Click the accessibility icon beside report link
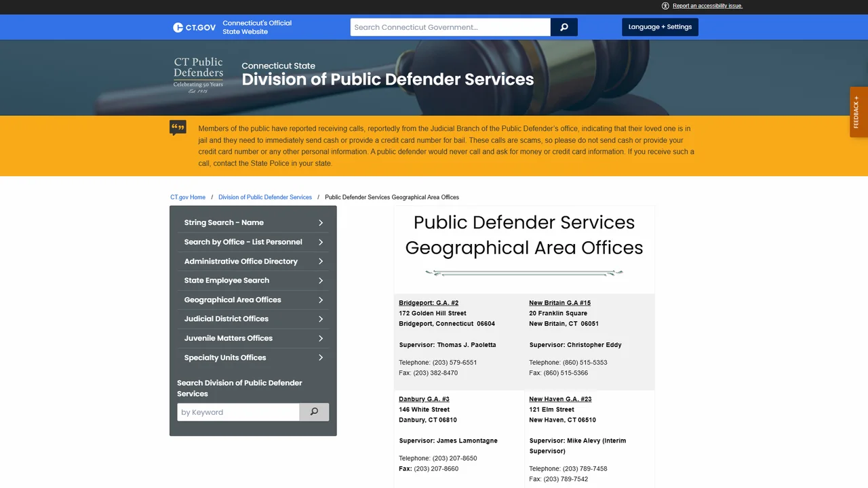868x488 pixels. [x=665, y=5]
